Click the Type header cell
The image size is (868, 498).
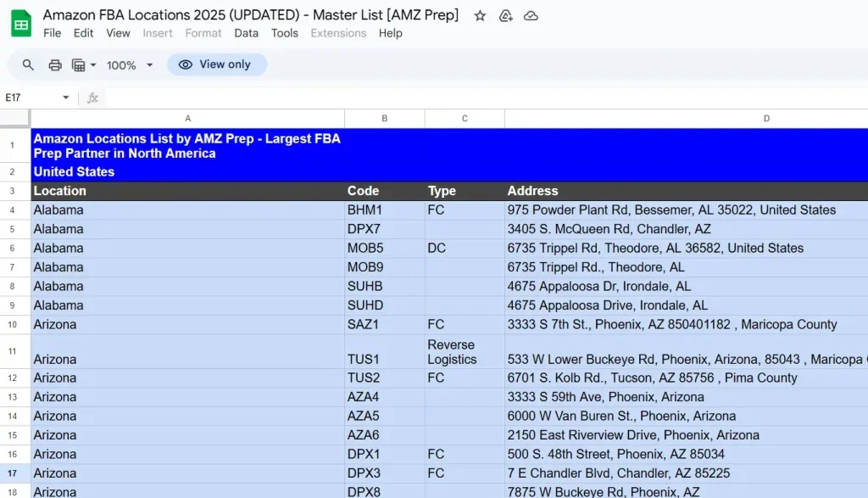(x=465, y=191)
